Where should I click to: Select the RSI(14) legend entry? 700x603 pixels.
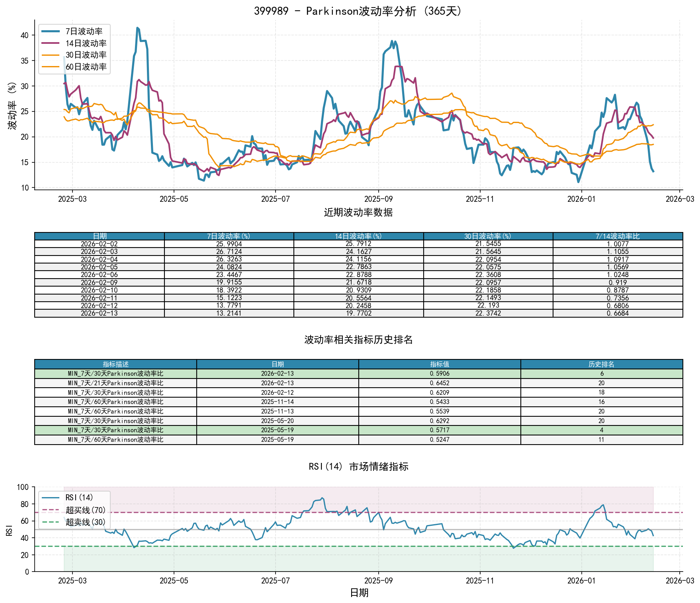79,498
